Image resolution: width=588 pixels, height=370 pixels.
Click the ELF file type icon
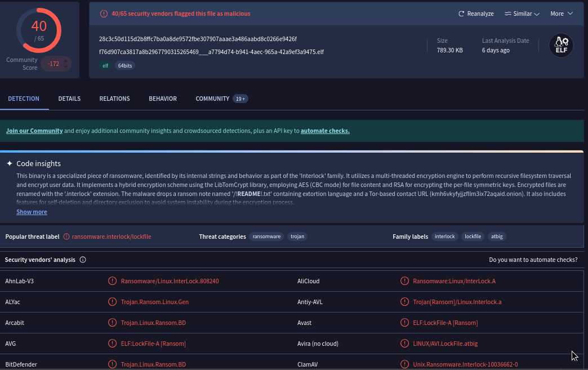click(561, 46)
